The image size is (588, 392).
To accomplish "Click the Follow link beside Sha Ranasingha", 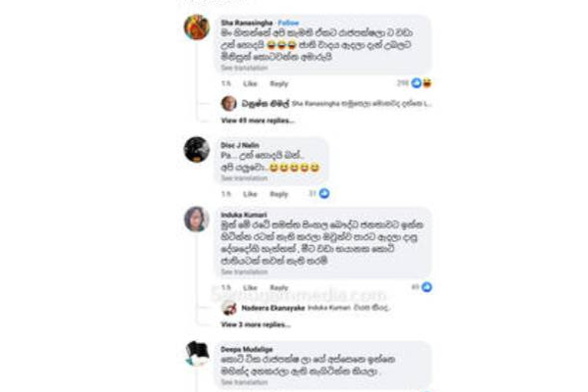I will click(x=288, y=23).
